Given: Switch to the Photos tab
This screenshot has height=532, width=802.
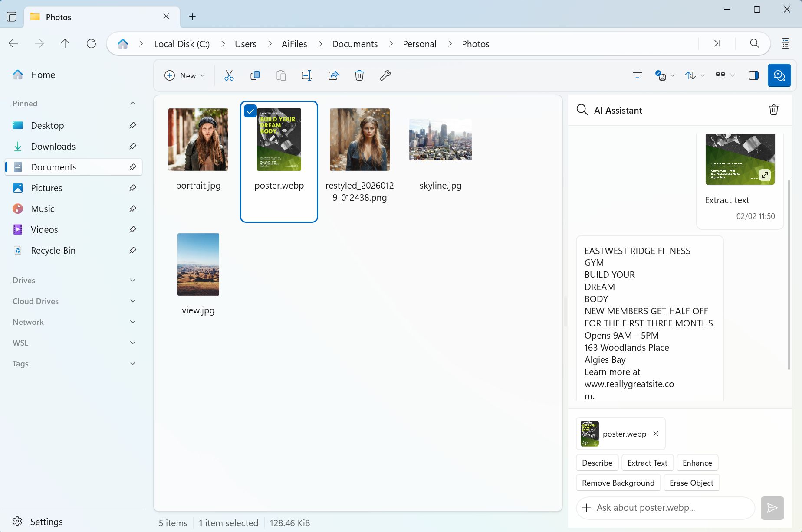Looking at the screenshot, I should 59,17.
